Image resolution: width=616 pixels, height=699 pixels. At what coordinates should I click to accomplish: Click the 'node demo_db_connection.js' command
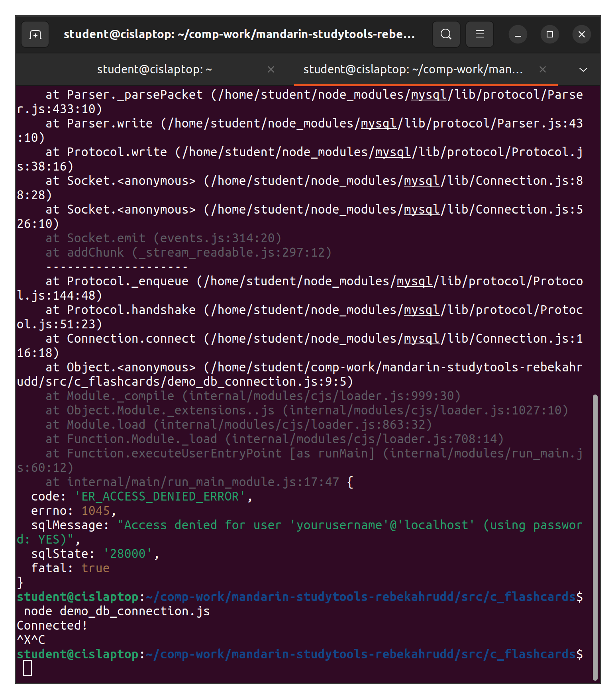pos(117,611)
